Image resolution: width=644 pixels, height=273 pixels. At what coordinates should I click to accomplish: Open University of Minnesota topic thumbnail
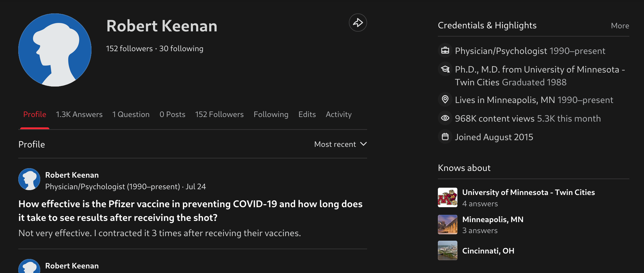pyautogui.click(x=448, y=197)
